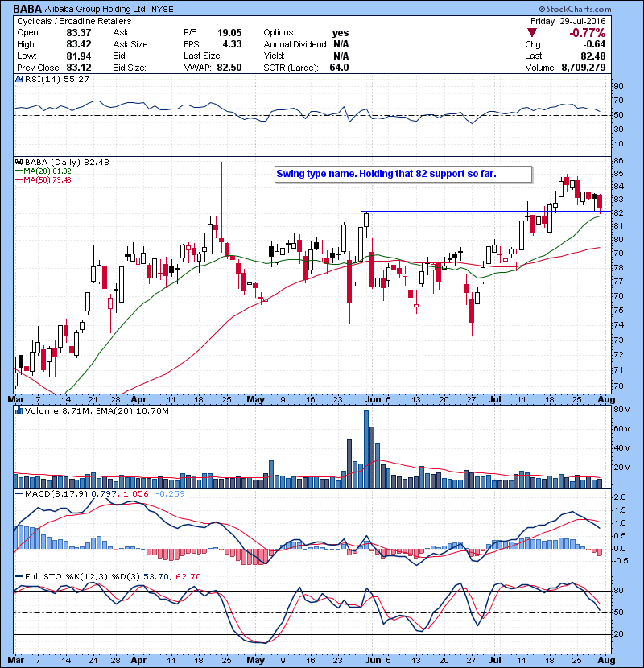Click the date 'Friday 29-Jul-2016'

coord(568,21)
